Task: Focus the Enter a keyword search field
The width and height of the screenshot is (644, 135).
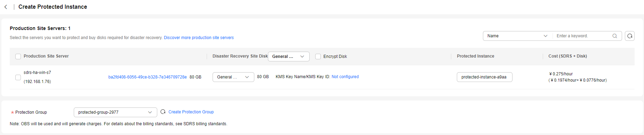Action: 583,36
